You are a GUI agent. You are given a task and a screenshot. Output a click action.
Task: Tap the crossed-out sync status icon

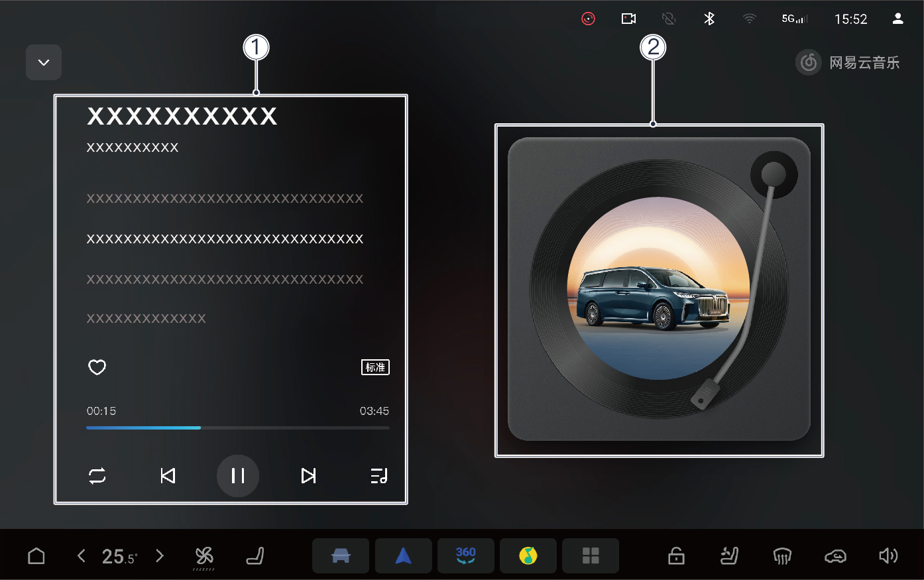click(x=669, y=19)
